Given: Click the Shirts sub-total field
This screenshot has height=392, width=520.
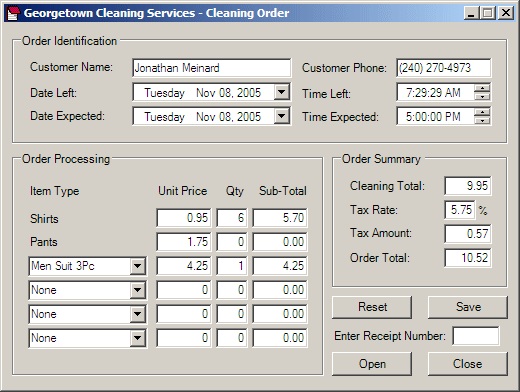Looking at the screenshot, I should coord(280,218).
